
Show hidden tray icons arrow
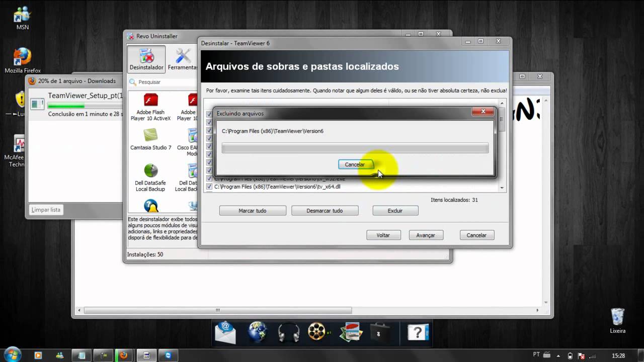[x=559, y=355]
